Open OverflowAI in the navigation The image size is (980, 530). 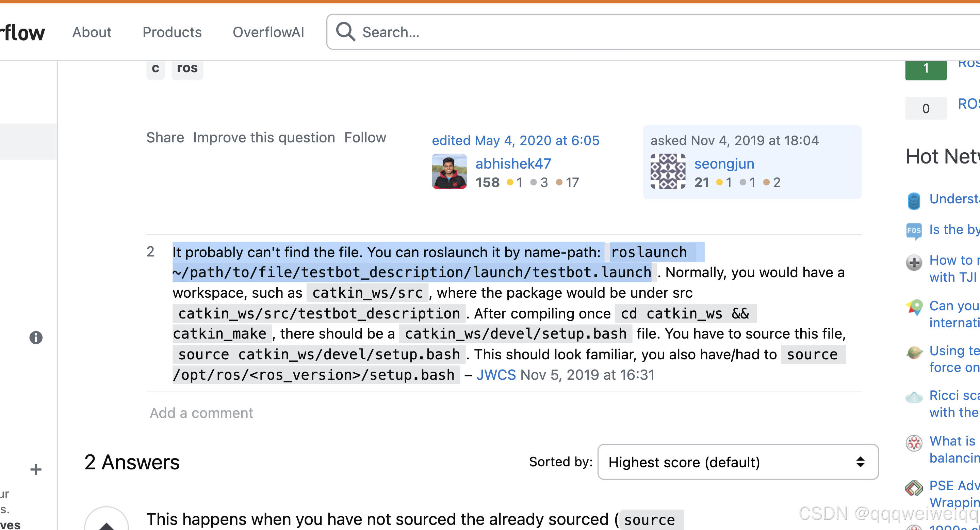(268, 32)
